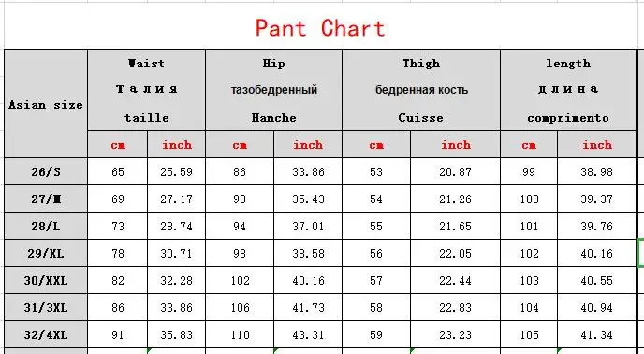The width and height of the screenshot is (644, 354).
Task: Click the 31/3XL size cell
Action: coord(46,307)
